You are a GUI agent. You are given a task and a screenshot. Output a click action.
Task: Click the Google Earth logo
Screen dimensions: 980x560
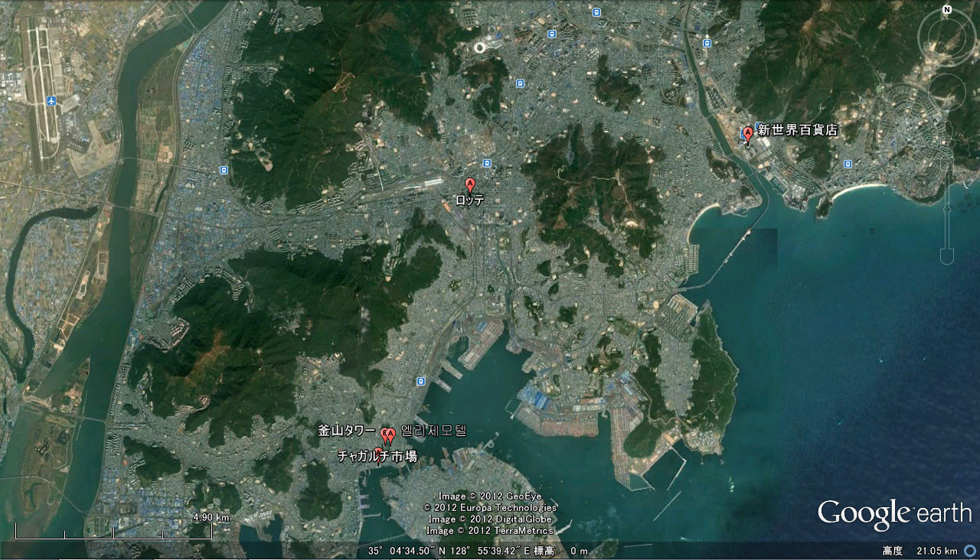point(894,513)
